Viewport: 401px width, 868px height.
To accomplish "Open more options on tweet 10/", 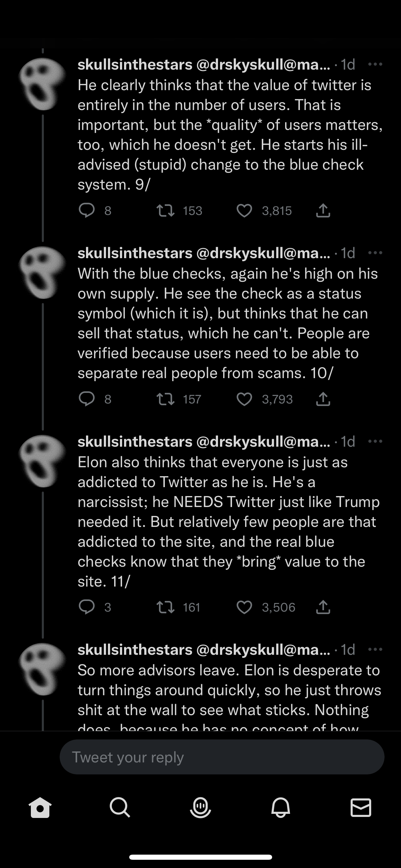I will tap(375, 253).
